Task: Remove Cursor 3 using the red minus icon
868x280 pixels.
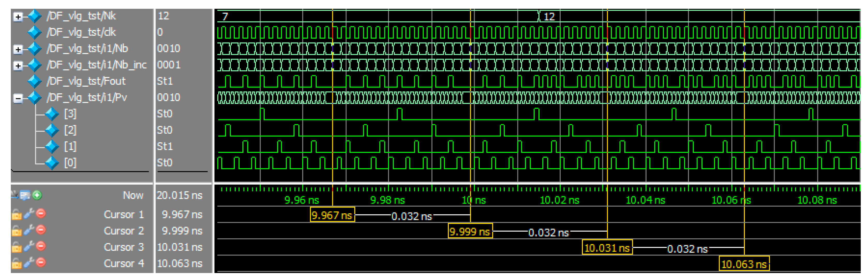Action: (41, 246)
